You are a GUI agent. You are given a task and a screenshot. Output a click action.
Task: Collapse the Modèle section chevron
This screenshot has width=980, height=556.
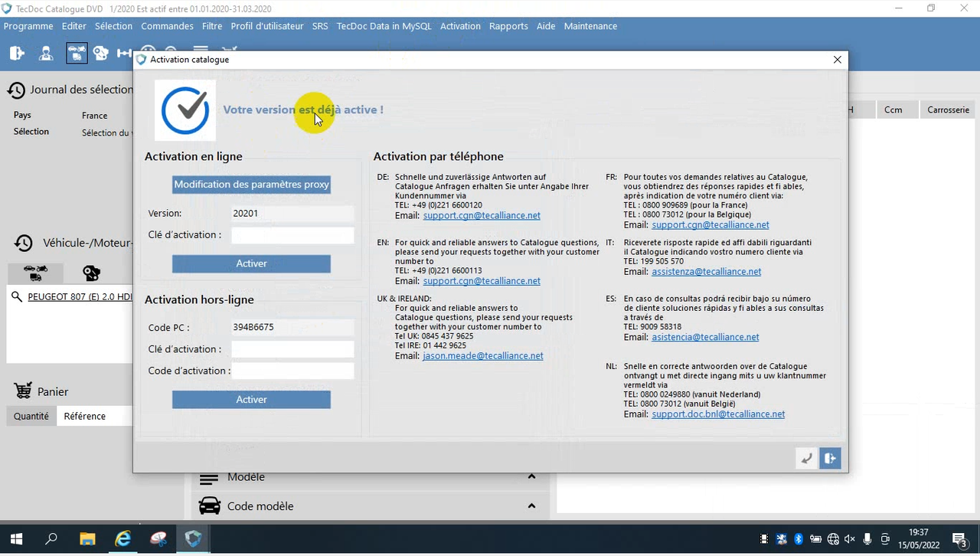click(531, 476)
